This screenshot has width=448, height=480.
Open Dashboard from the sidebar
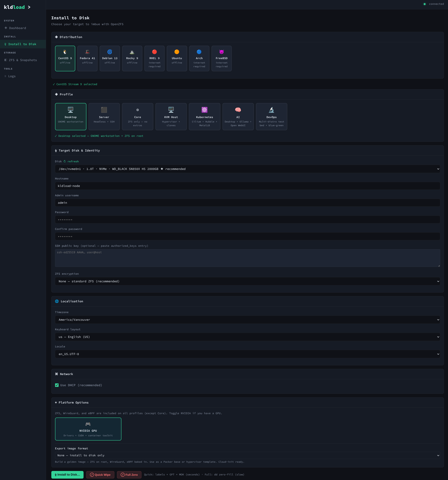pyautogui.click(x=23, y=28)
